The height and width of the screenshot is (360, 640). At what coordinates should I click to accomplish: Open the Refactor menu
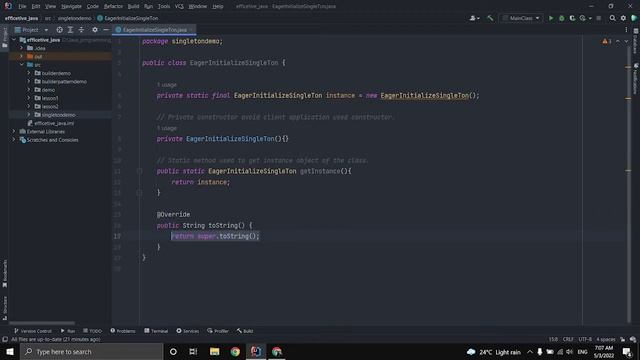(113, 6)
